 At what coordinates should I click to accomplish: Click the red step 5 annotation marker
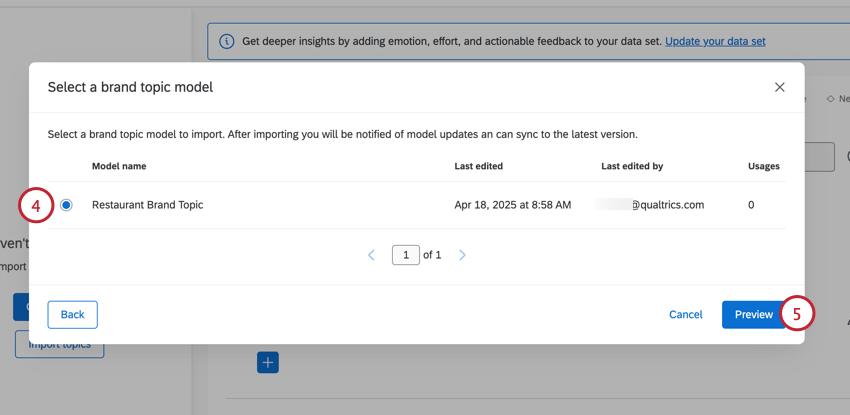[797, 314]
